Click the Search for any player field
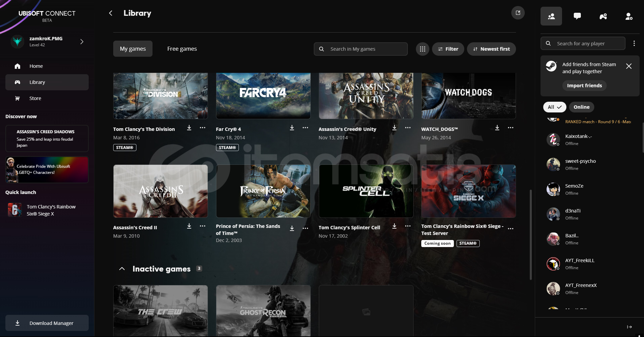644x337 pixels. tap(583, 43)
